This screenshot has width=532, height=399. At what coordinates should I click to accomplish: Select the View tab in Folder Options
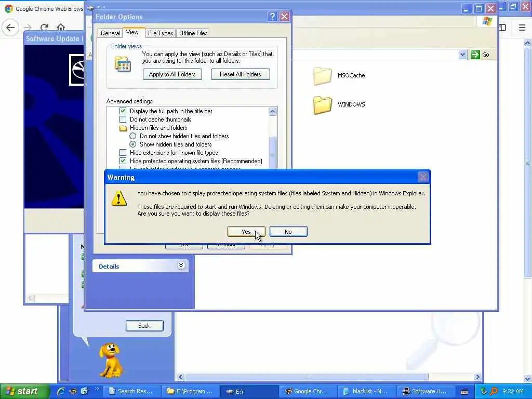pyautogui.click(x=132, y=32)
